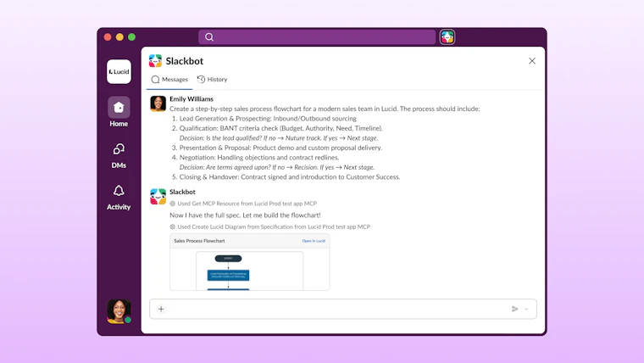Click the send message arrow
The width and height of the screenshot is (644, 363).
514,309
